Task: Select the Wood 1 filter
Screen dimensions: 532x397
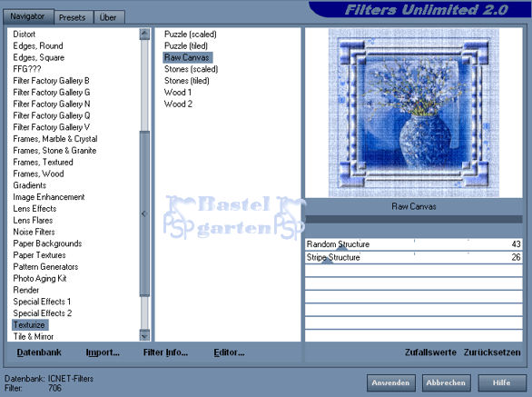Action: point(178,93)
